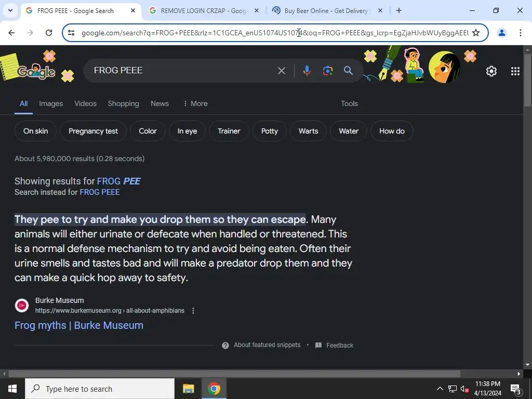Screen dimensions: 532x399
Task: Open the Windows Start menu
Action: pyautogui.click(x=12, y=389)
